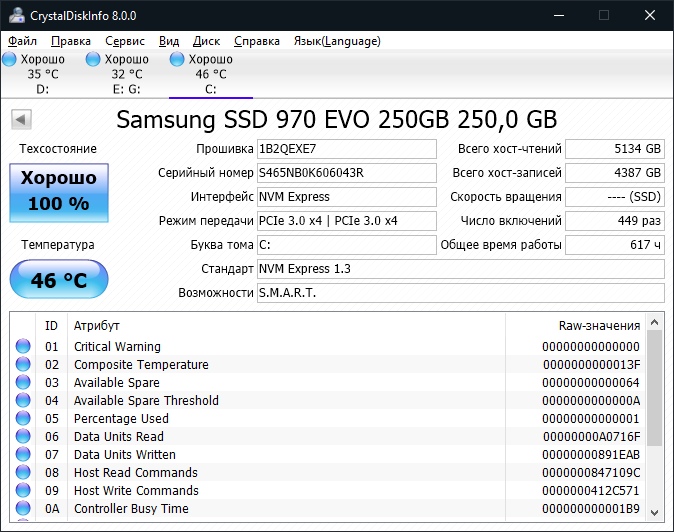Click the blue status orb for disk E: G:
This screenshot has height=532, width=674.
(x=93, y=59)
